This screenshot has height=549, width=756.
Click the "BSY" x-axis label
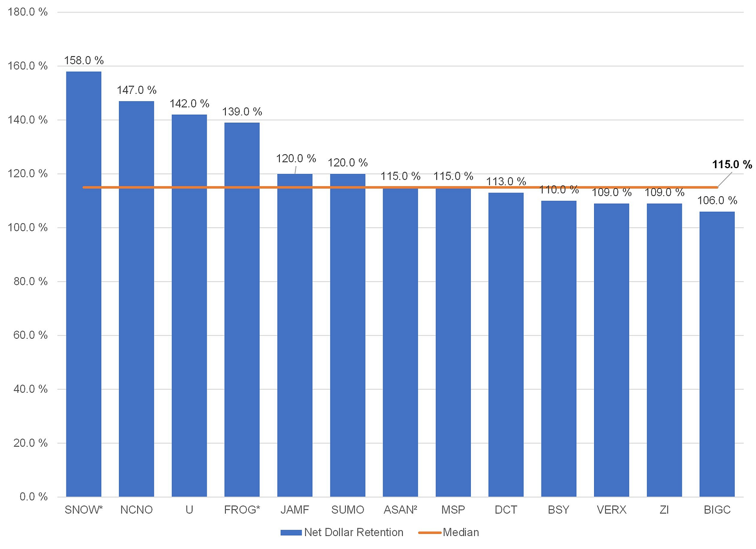click(559, 510)
